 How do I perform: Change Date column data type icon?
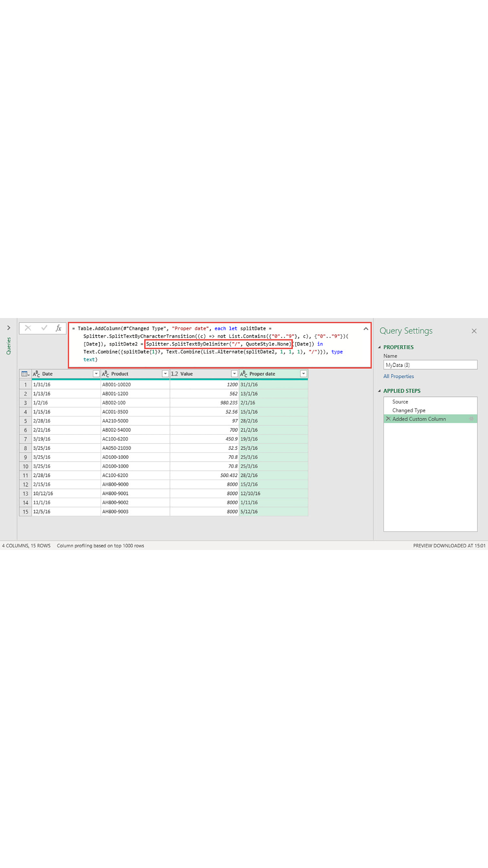point(36,374)
